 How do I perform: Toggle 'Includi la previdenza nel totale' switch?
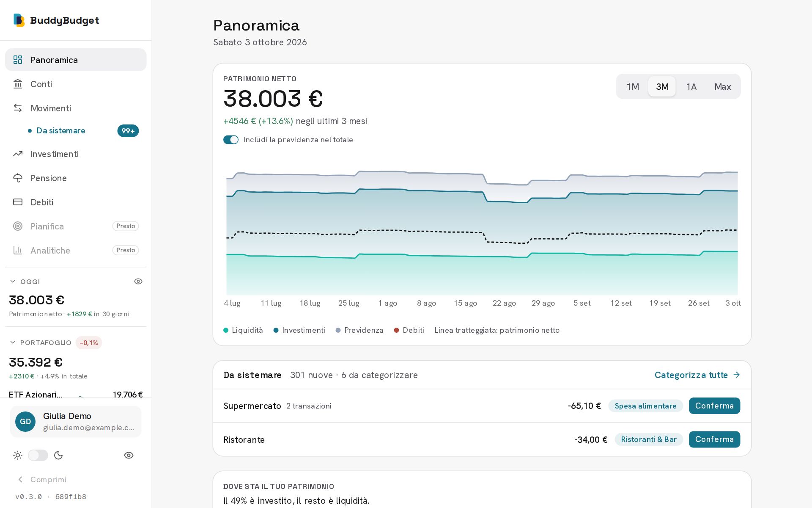[231, 140]
